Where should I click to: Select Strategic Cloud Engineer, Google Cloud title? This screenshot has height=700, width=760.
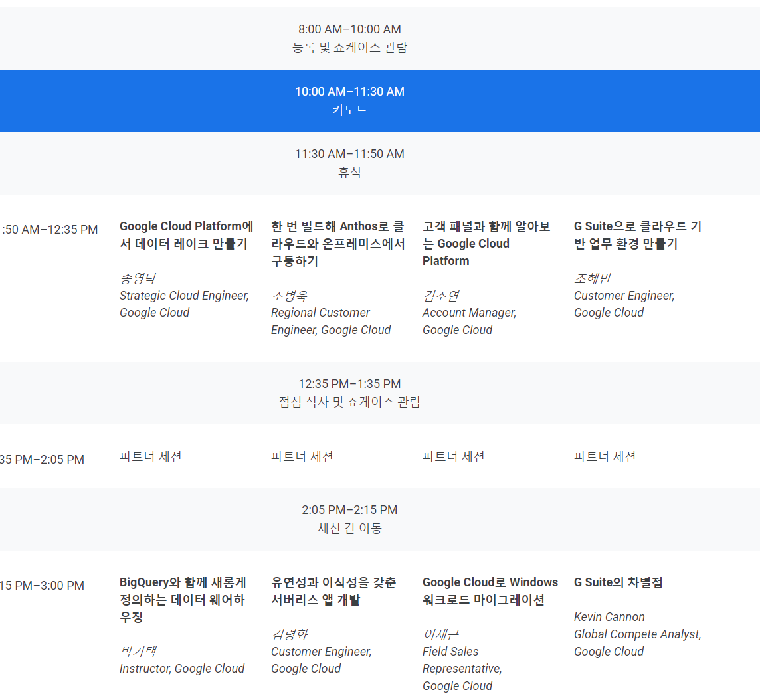[x=184, y=304]
